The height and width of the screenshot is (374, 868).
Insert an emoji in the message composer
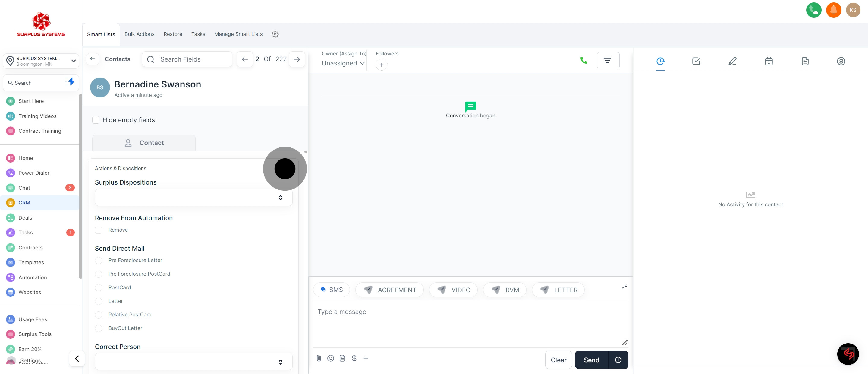331,358
